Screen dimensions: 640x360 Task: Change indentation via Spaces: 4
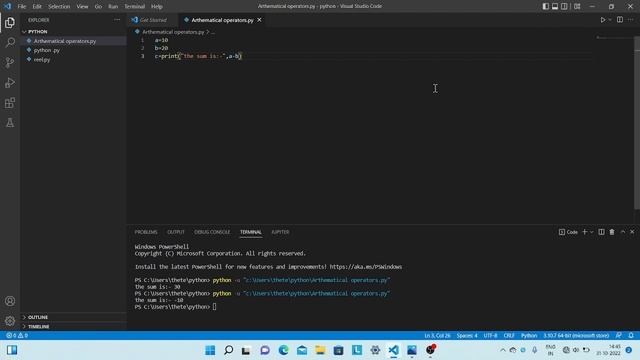pos(467,335)
